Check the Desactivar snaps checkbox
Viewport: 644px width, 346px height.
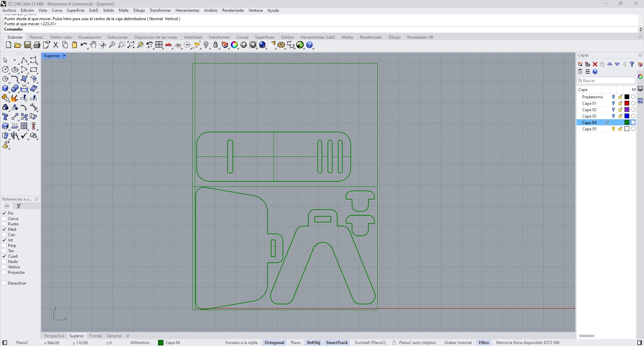tap(4, 283)
